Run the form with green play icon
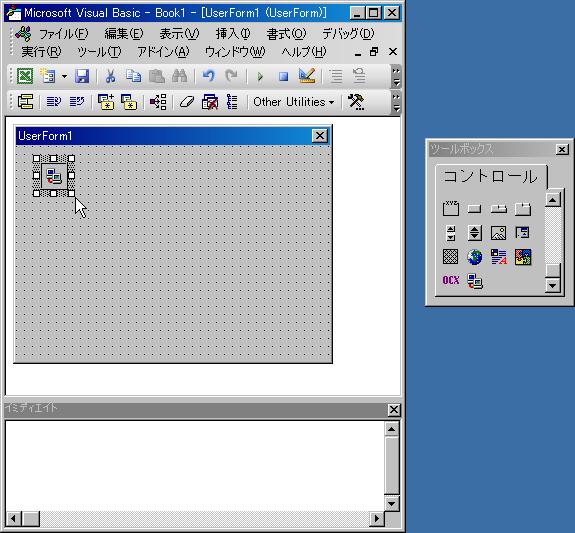 pos(260,77)
